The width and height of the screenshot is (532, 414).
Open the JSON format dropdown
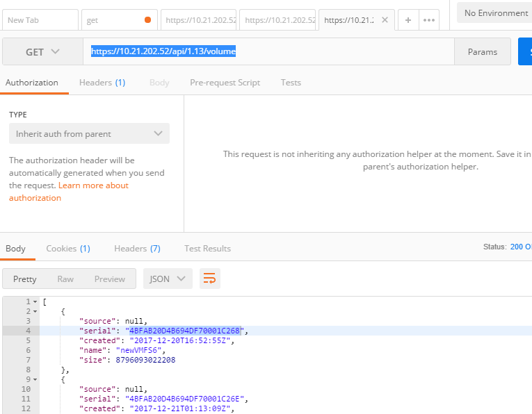[168, 279]
